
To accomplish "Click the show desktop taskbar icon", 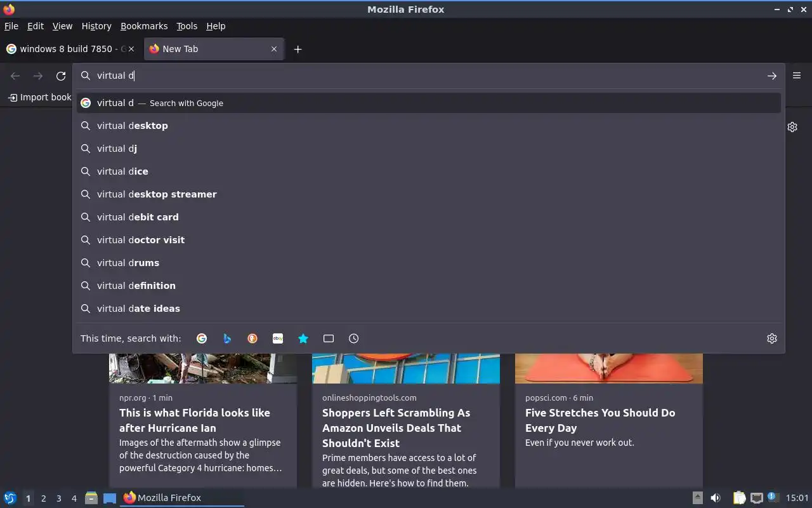I will (110, 498).
